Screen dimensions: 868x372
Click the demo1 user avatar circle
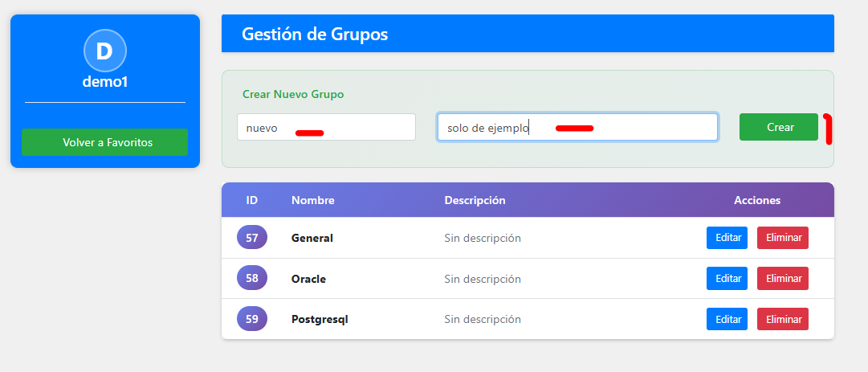click(x=104, y=51)
